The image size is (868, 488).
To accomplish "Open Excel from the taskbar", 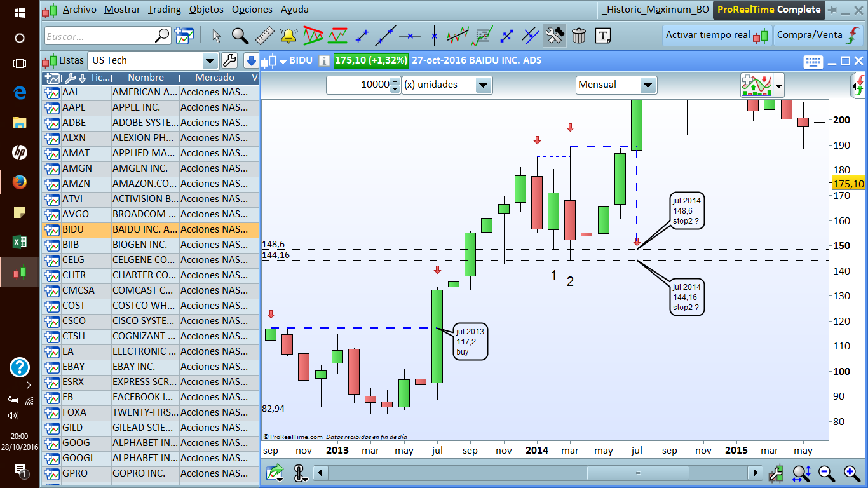I will pyautogui.click(x=19, y=241).
